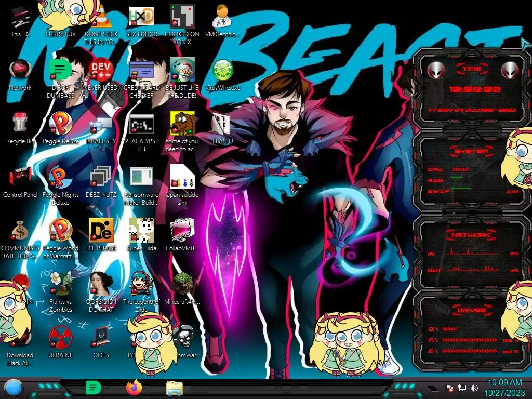532x399 pixels.
Task: Click the NETWORK widget header
Action: coord(472,235)
